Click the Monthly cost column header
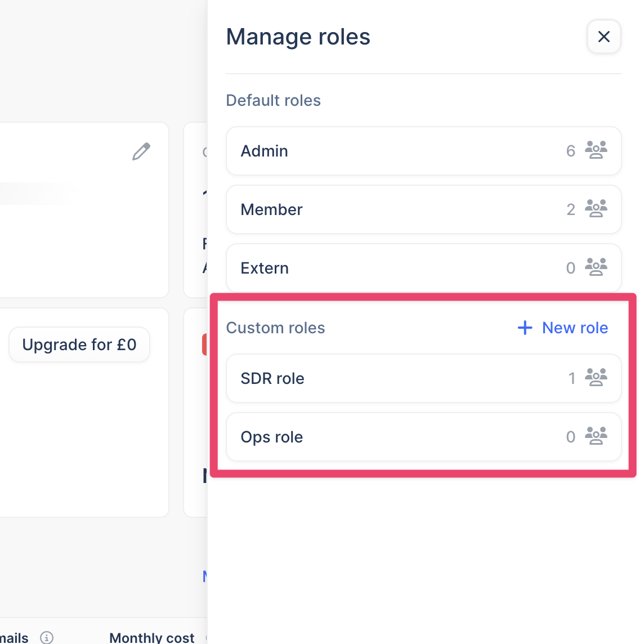This screenshot has height=644, width=644. point(151,637)
